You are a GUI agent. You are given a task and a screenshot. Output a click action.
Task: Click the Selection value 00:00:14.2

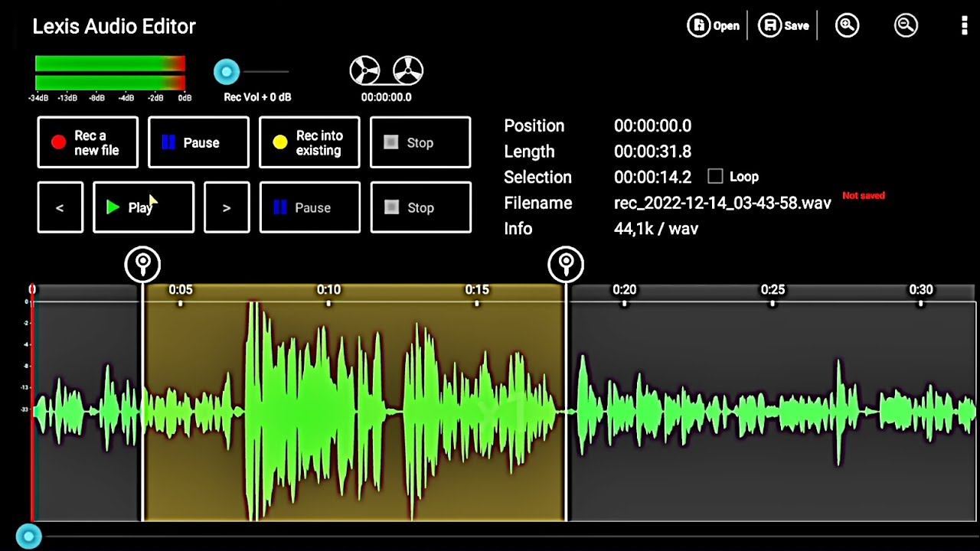click(652, 178)
